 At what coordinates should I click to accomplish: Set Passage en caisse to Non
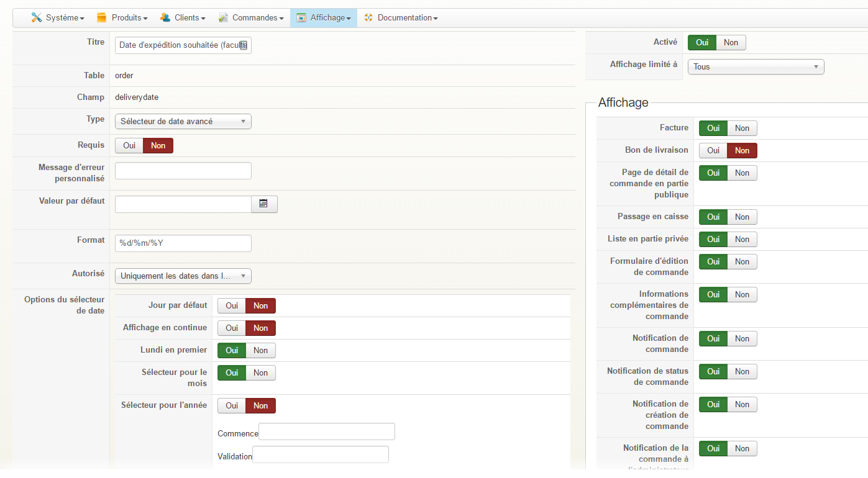pyautogui.click(x=742, y=217)
